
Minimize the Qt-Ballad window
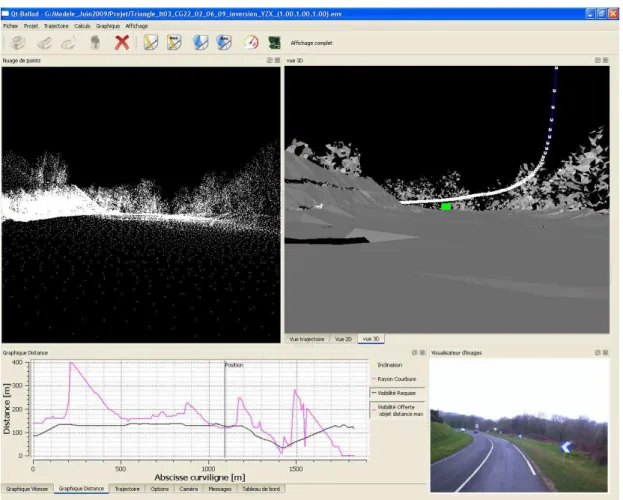pos(590,14)
